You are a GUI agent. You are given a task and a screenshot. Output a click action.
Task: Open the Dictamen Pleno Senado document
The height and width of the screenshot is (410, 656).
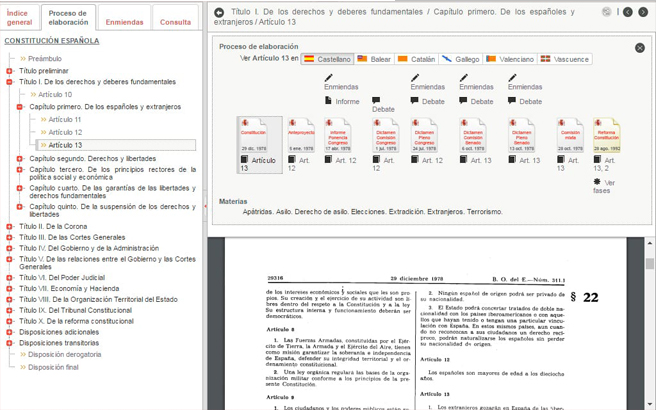pos(521,134)
